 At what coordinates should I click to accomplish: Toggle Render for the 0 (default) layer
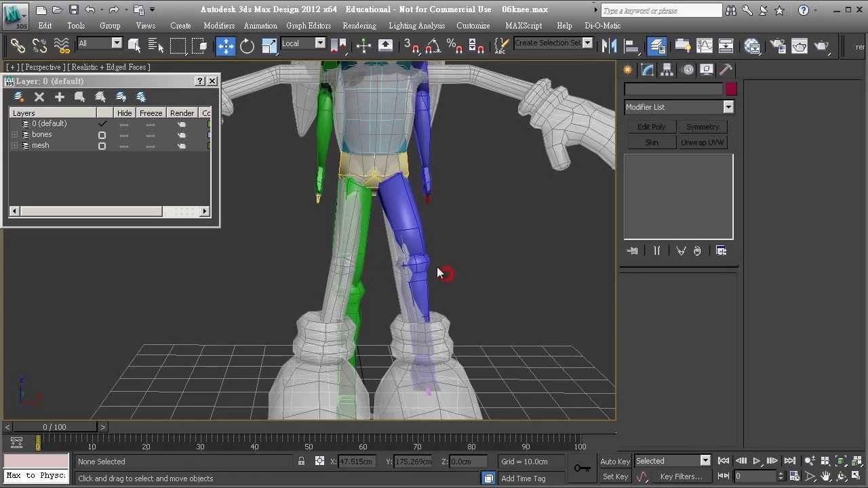tap(181, 124)
